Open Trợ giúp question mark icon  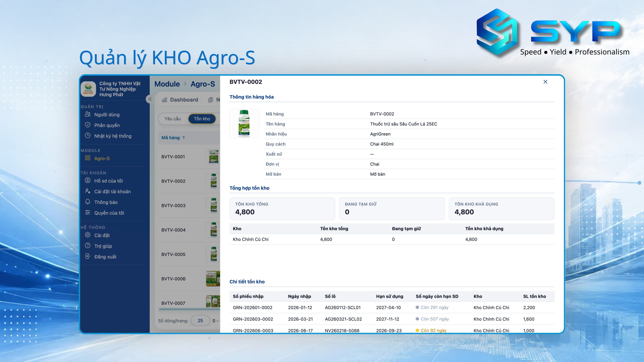point(88,246)
